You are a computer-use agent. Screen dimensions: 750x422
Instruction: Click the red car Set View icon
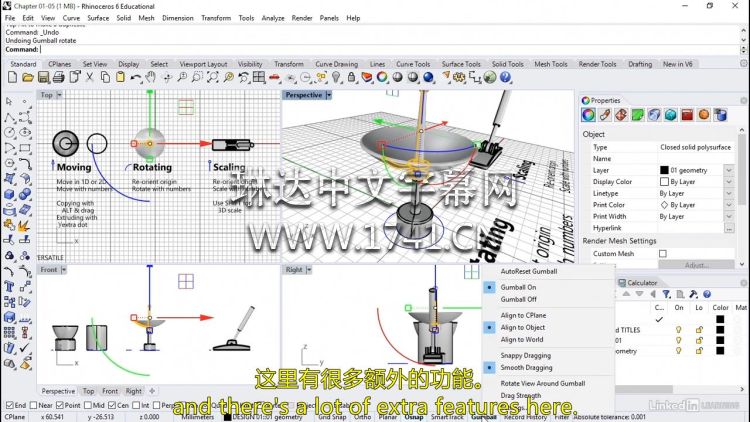click(274, 77)
